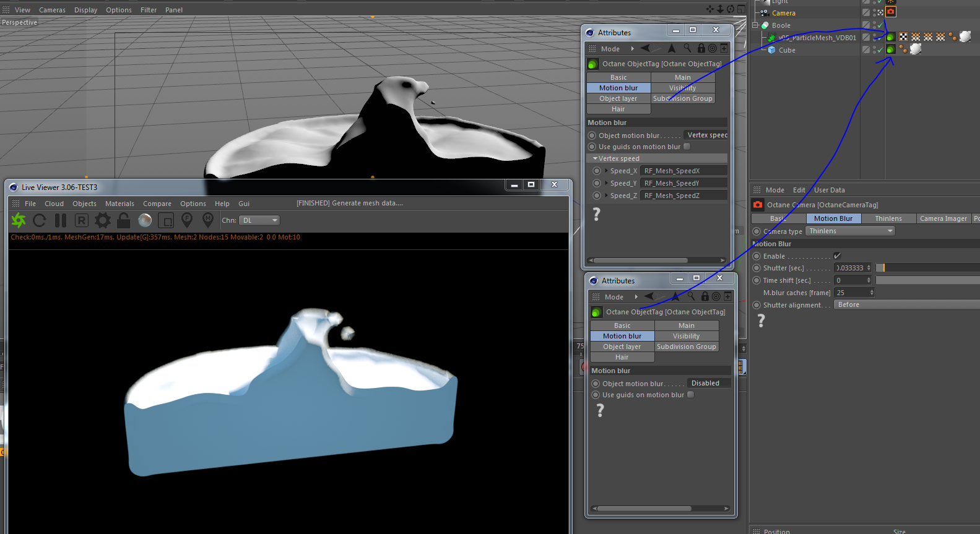Screen dimensions: 980x534
Task: Click Speed_X animation radio circle
Action: (x=597, y=171)
